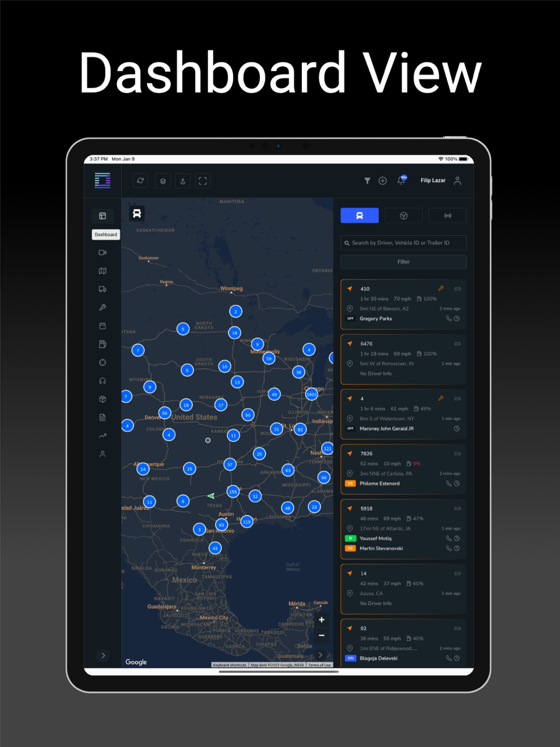
Task: Focus the driver, vehicle or trailer search field
Action: (x=403, y=243)
